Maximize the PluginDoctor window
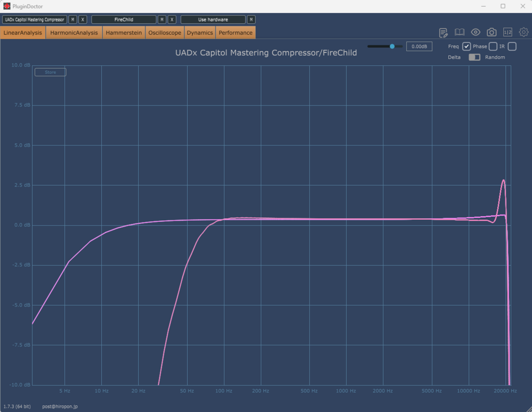The width and height of the screenshot is (532, 412). pos(503,6)
